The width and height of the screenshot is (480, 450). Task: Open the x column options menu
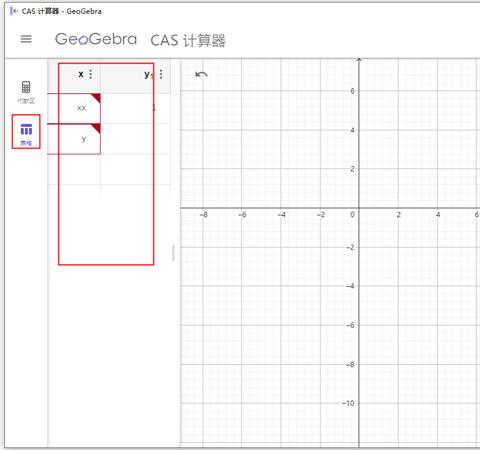coord(91,74)
